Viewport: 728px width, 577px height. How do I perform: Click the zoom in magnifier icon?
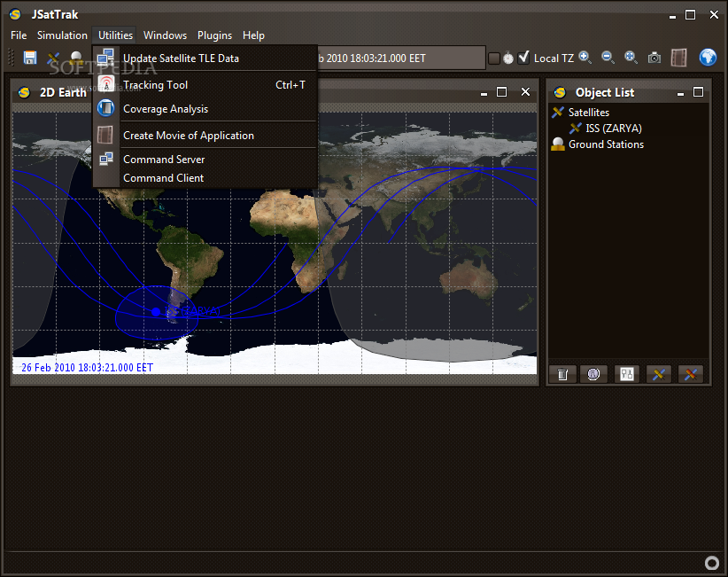(585, 58)
